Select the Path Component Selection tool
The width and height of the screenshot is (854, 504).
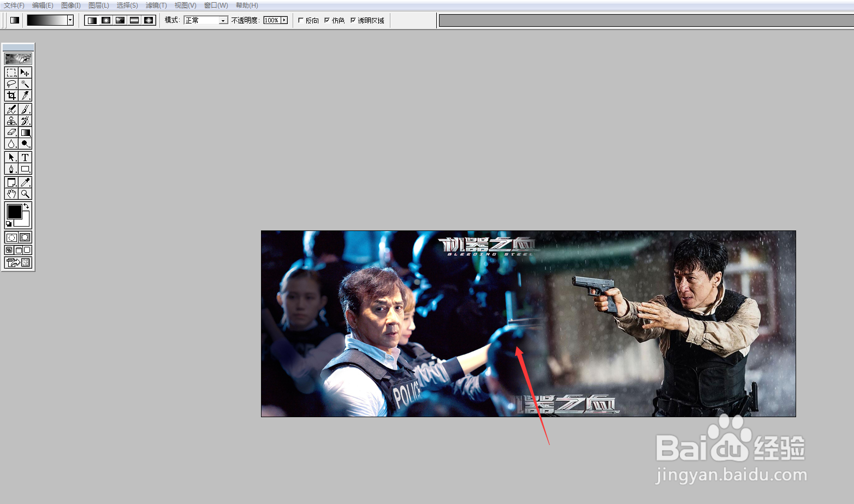click(x=11, y=157)
